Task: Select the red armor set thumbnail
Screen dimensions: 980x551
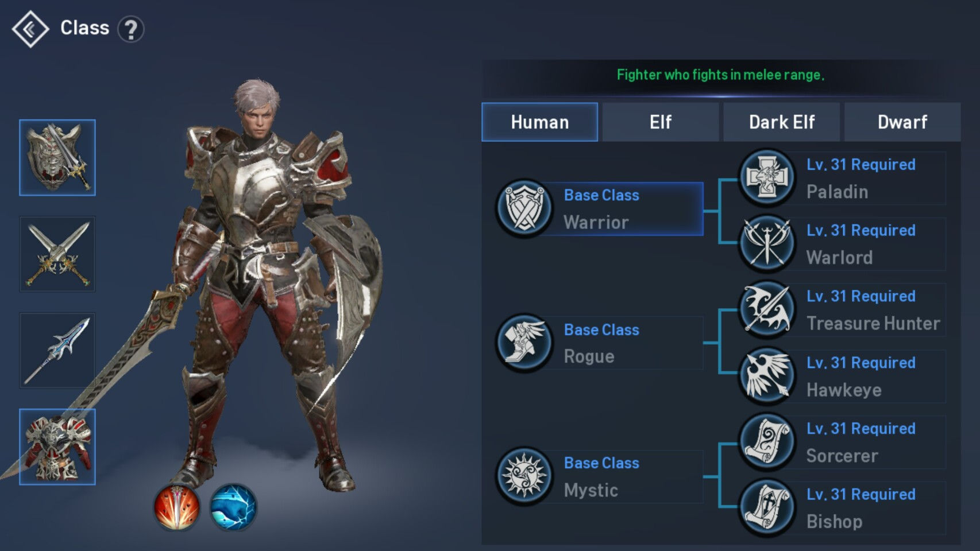Action: 57,447
